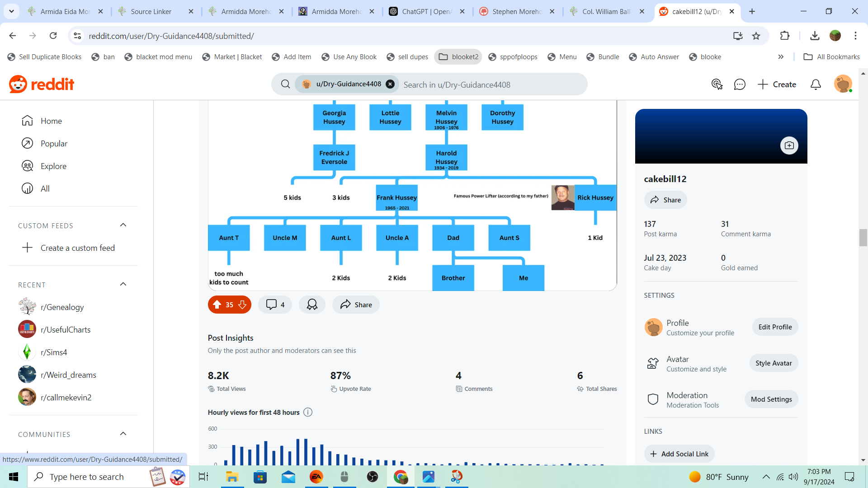Click the Edit Profile button
This screenshot has height=488, width=868.
[775, 327]
